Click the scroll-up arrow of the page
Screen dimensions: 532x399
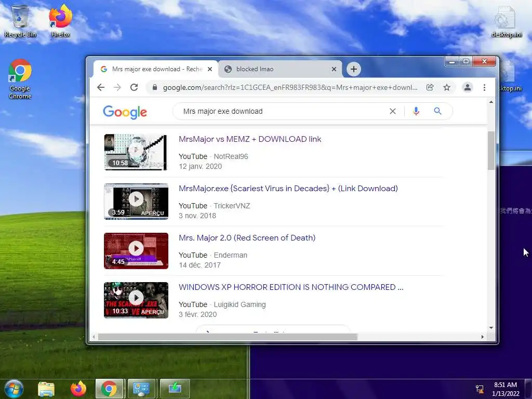491,102
